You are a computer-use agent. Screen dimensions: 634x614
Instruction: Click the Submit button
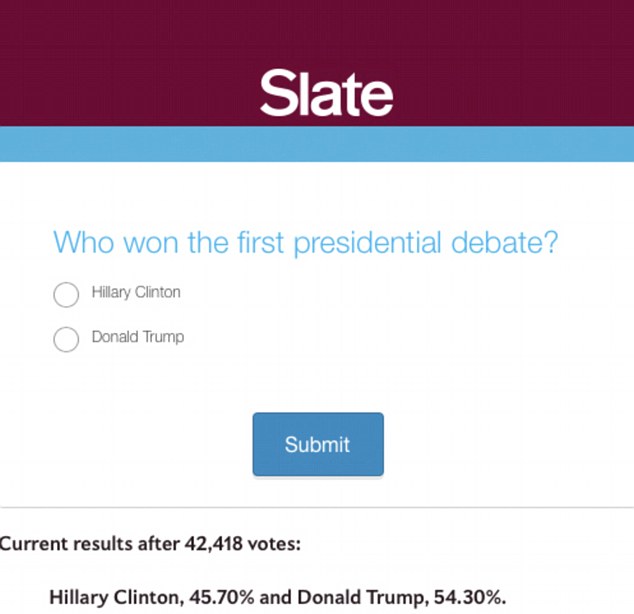[x=317, y=445]
